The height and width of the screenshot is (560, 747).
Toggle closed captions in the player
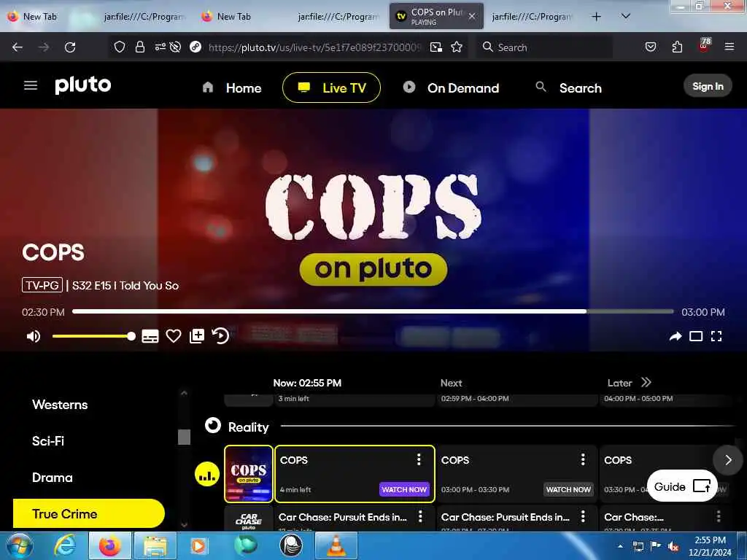click(150, 336)
